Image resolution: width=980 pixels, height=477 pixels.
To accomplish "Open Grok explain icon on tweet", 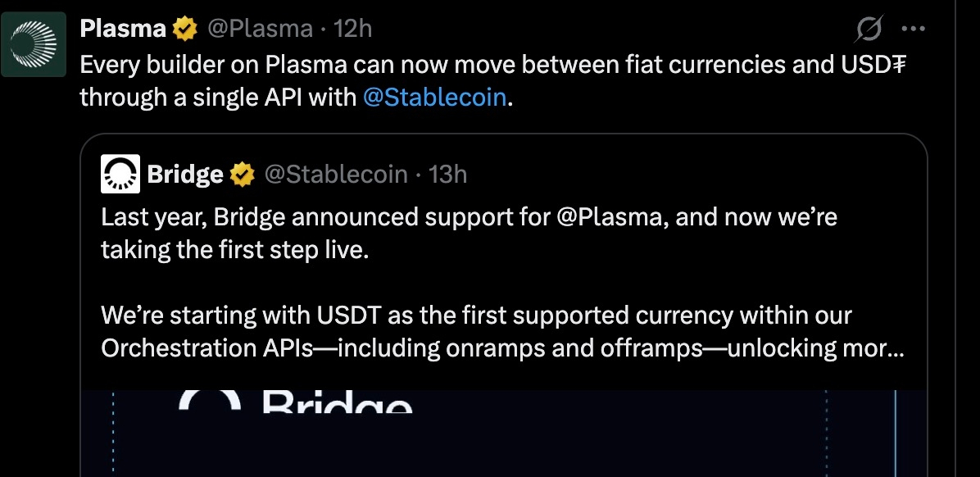I will point(869,30).
